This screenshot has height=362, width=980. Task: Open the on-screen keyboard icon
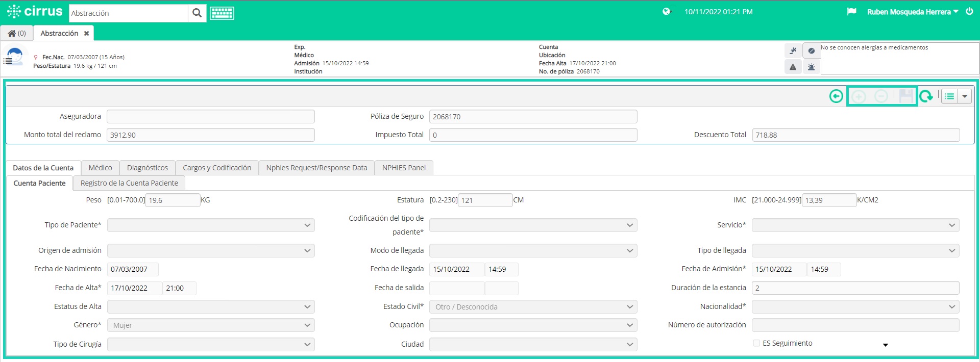pyautogui.click(x=222, y=13)
